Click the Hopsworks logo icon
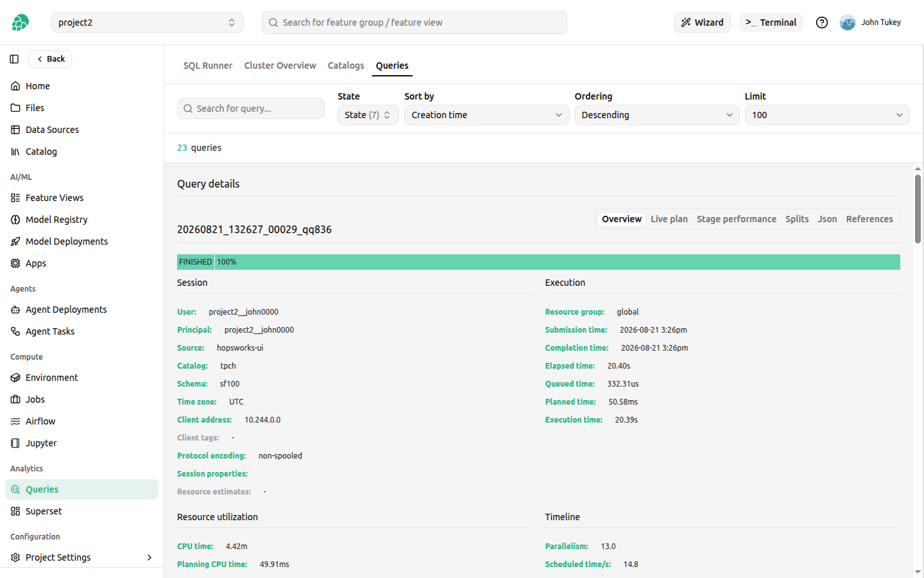The height and width of the screenshot is (578, 924). [x=20, y=22]
